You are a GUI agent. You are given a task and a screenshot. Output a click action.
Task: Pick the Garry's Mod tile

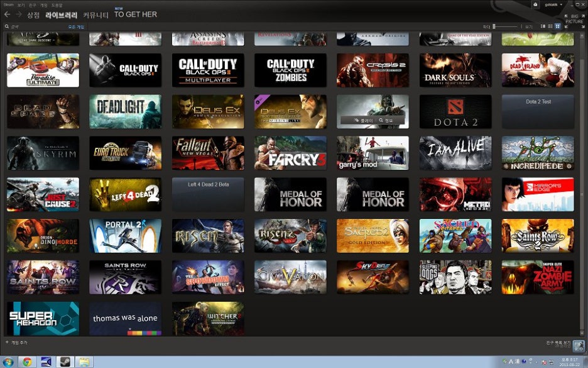point(373,153)
